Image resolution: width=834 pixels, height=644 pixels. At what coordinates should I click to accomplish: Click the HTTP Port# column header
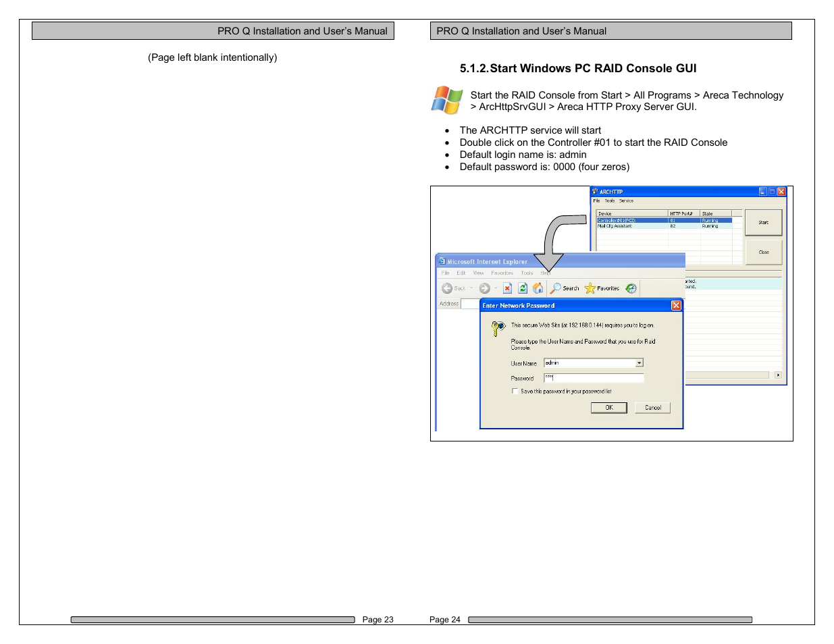pyautogui.click(x=684, y=213)
